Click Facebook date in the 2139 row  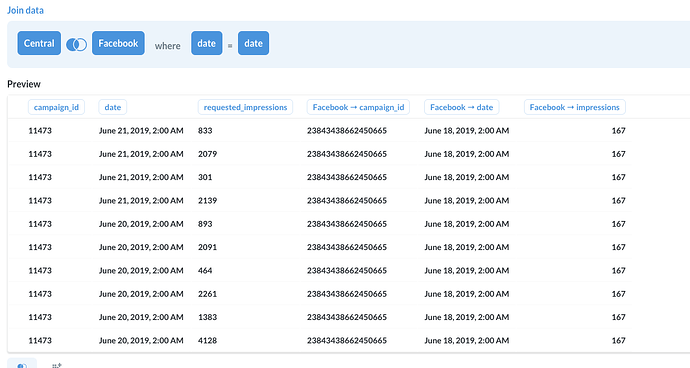point(466,201)
